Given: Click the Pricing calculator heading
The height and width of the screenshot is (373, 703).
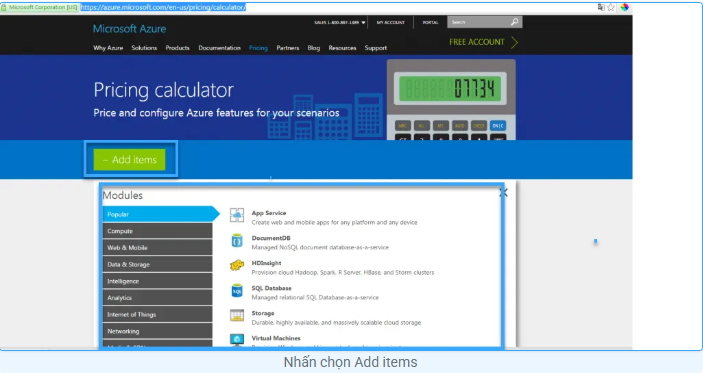Looking at the screenshot, I should click(164, 91).
